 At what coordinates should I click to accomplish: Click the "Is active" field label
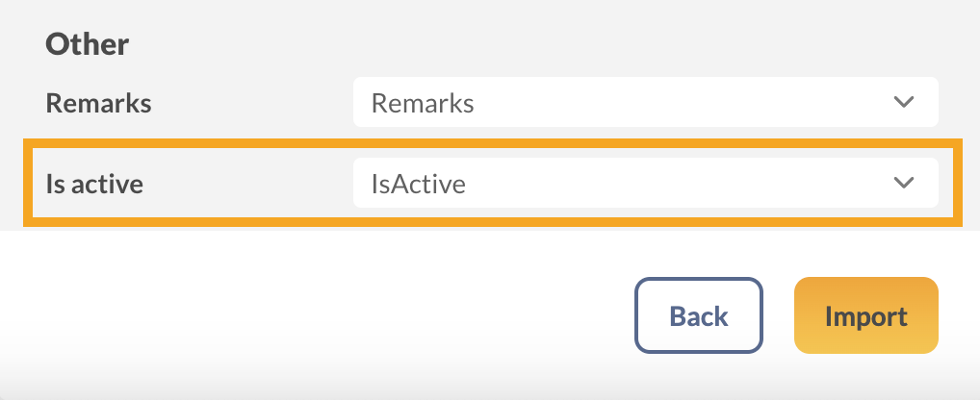(x=94, y=183)
